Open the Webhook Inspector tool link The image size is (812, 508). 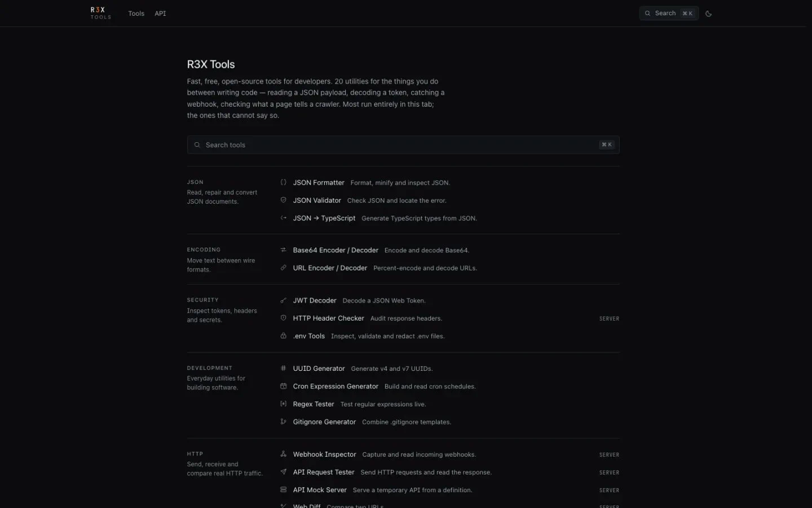(x=324, y=454)
